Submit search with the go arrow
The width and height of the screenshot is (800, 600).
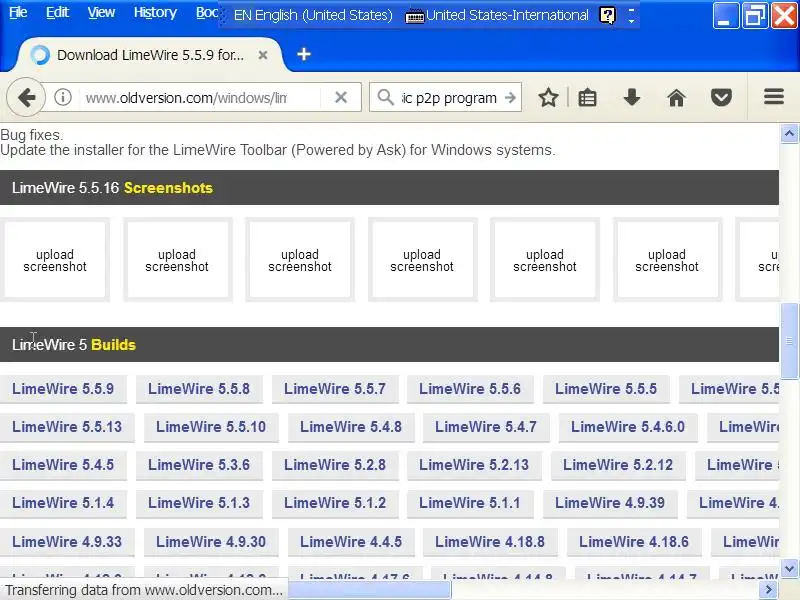(510, 97)
